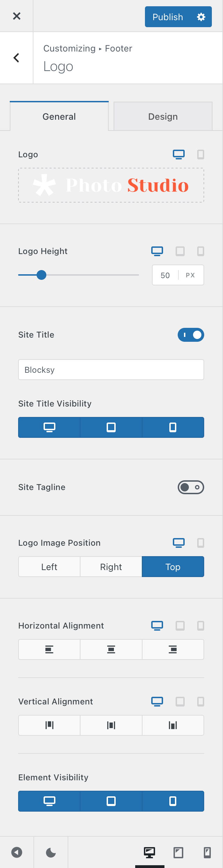Toggle dark mode moon icon

pyautogui.click(x=51, y=852)
